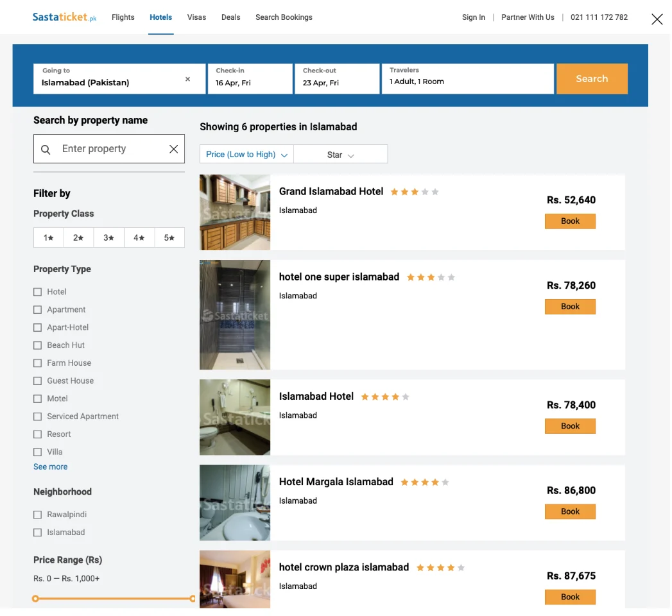Click the Sign In link

[474, 17]
